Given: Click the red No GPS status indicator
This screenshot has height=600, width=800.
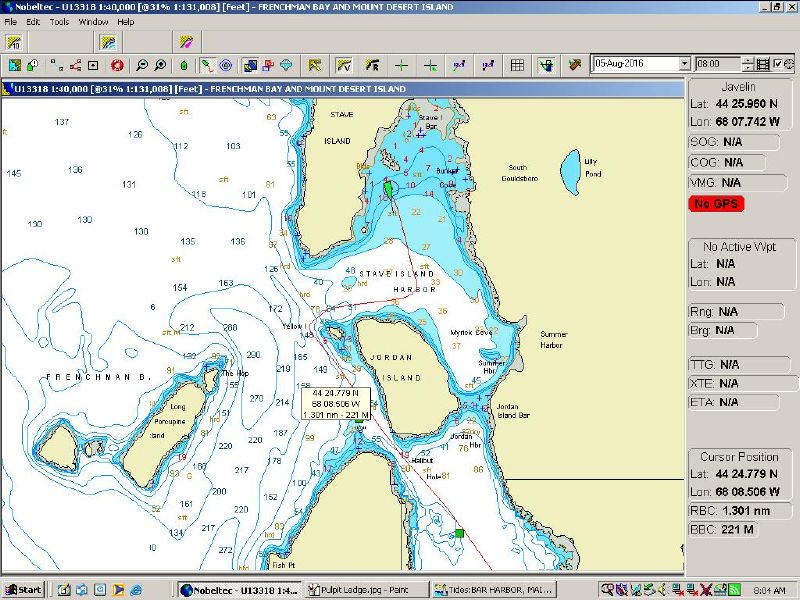Looking at the screenshot, I should 716,204.
